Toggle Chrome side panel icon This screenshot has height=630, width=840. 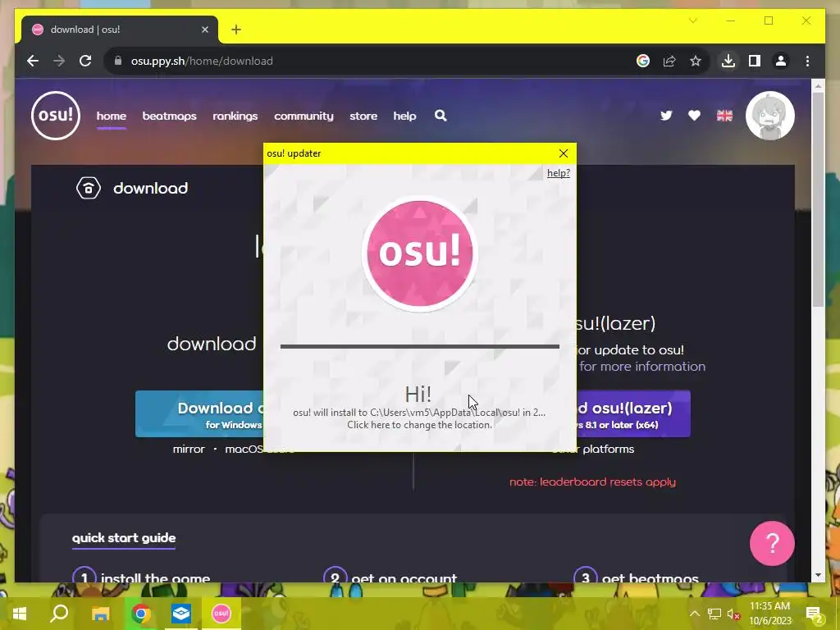coord(755,61)
